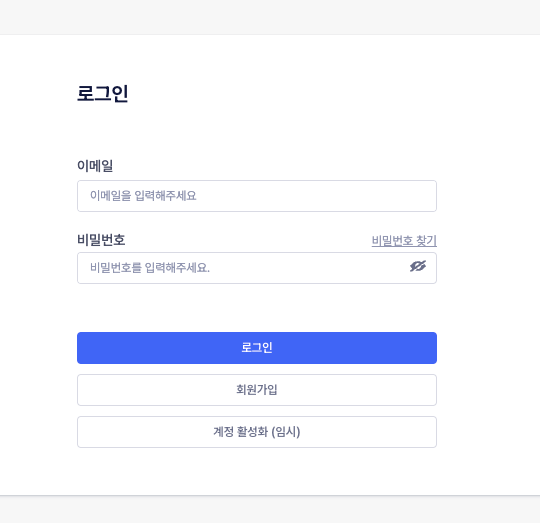Focus the 이메일 input field
Viewport: 540px width, 523px height.
pos(257,196)
